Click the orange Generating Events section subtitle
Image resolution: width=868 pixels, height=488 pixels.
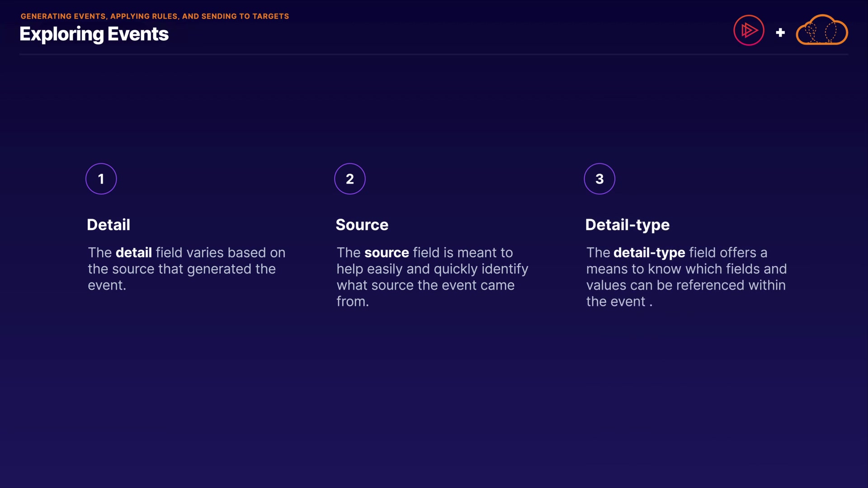coord(155,16)
